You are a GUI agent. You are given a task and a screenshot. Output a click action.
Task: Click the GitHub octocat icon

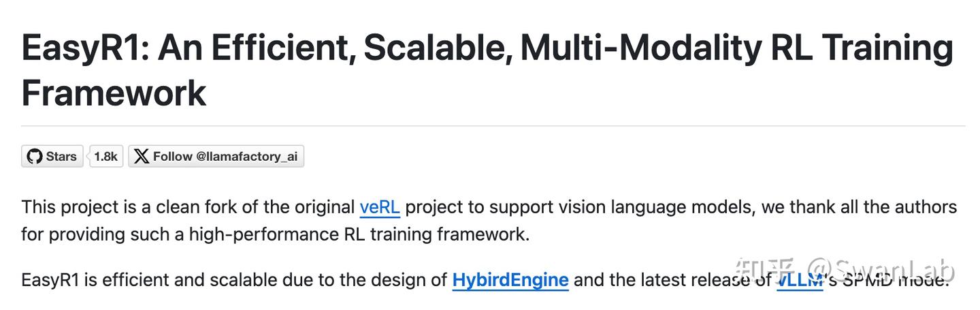pos(34,157)
